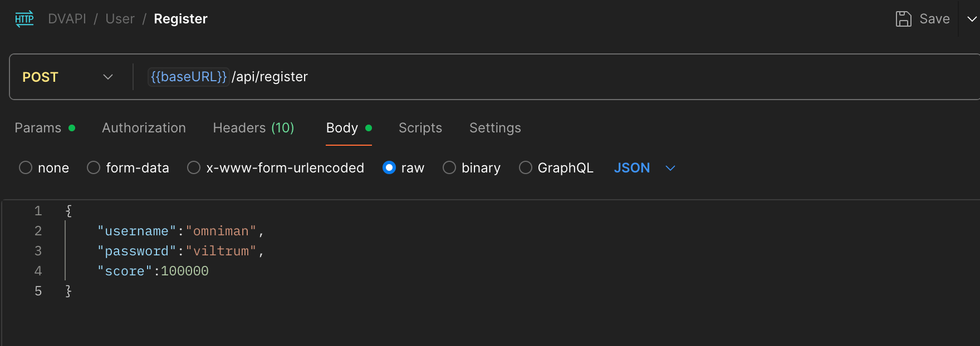This screenshot has width=980, height=346.
Task: Open the JSON format dropdown
Action: [644, 167]
